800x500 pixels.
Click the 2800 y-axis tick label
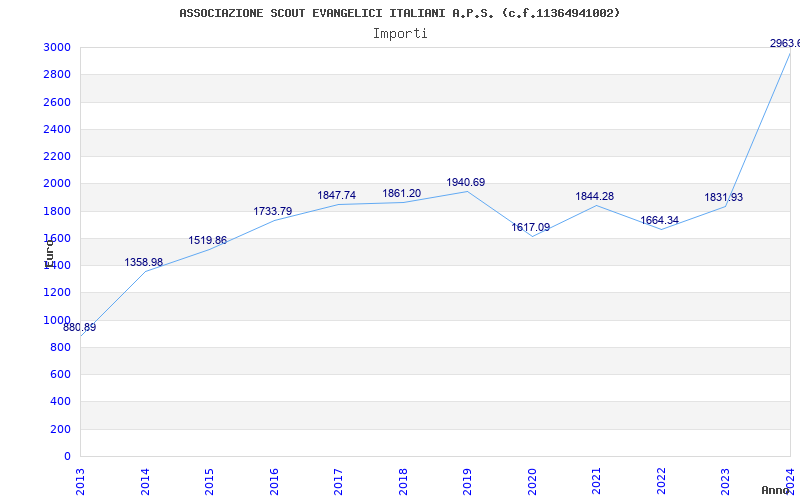pyautogui.click(x=57, y=74)
